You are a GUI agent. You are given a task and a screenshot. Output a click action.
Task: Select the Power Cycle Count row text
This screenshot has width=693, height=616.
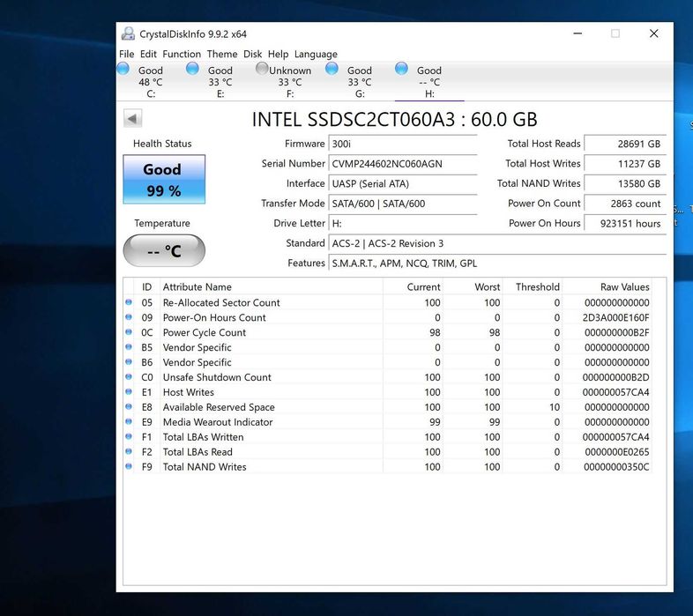[205, 333]
